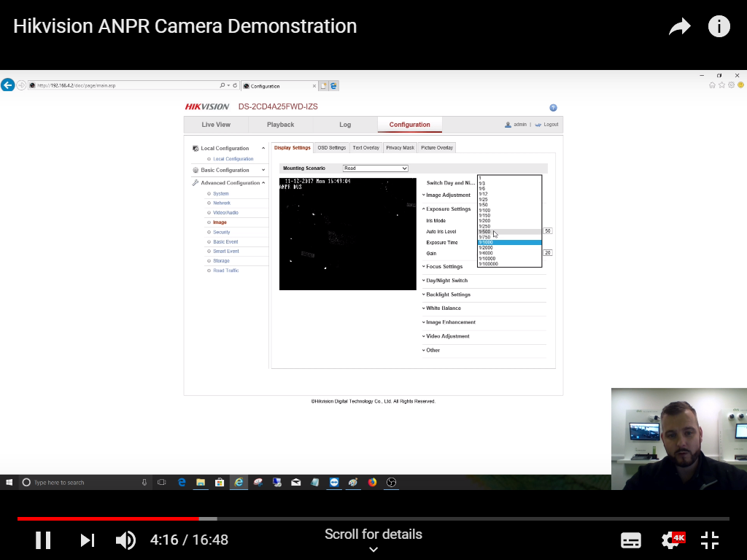The image size is (747, 560).
Task: Open the Mounting Scenario dropdown
Action: pyautogui.click(x=375, y=168)
